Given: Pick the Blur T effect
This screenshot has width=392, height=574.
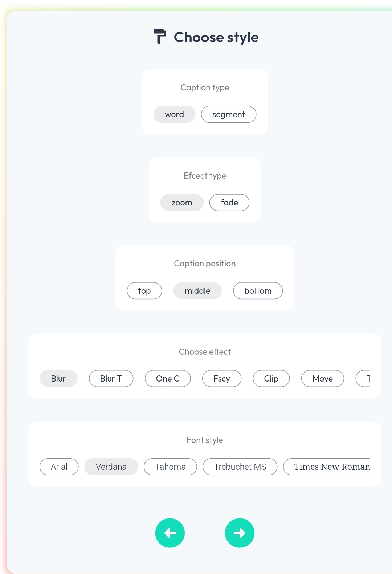Looking at the screenshot, I should pyautogui.click(x=111, y=379).
